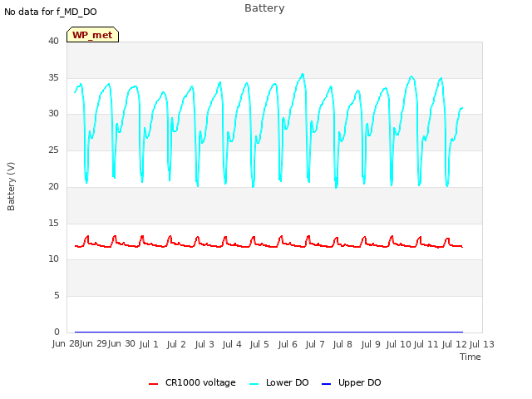
Task: Click the Lower DO peak near Jul 6
Action: [303, 74]
